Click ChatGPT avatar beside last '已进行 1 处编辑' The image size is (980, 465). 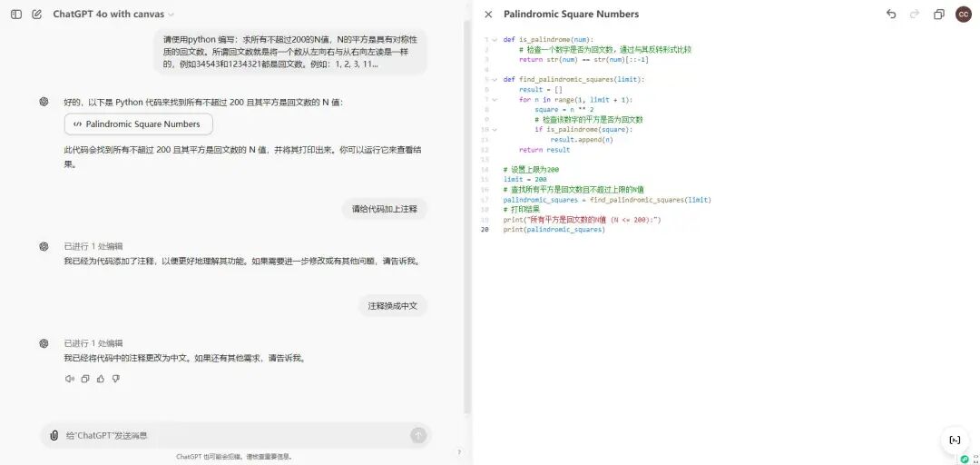click(44, 343)
